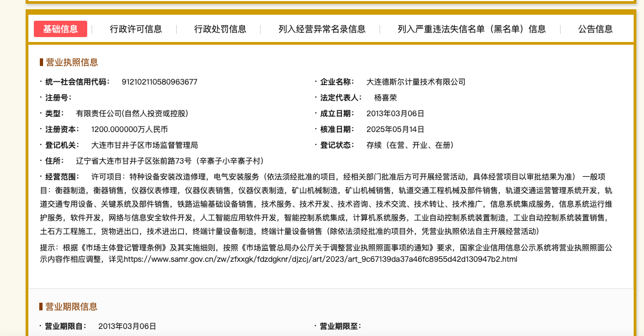
Task: Click the 法定代表人 label
Action: 341,98
